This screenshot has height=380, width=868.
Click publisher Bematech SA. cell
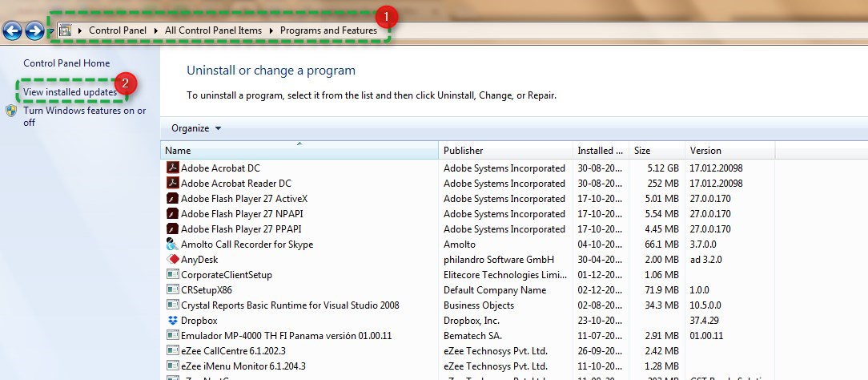(x=472, y=336)
